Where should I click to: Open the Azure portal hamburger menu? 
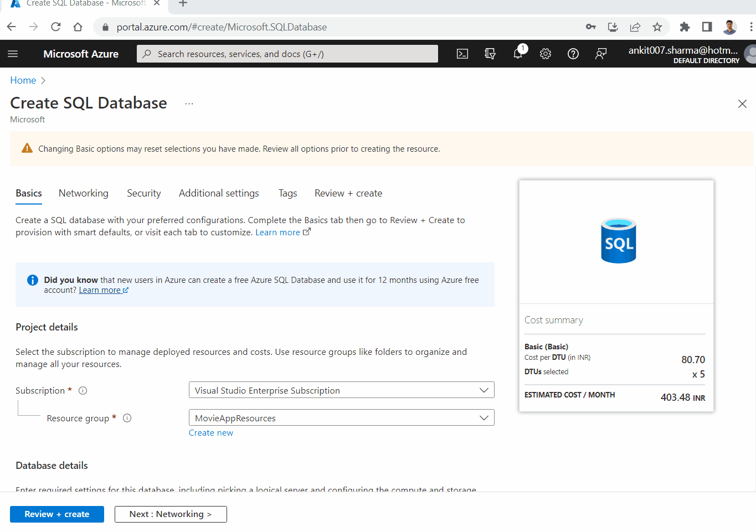point(13,54)
